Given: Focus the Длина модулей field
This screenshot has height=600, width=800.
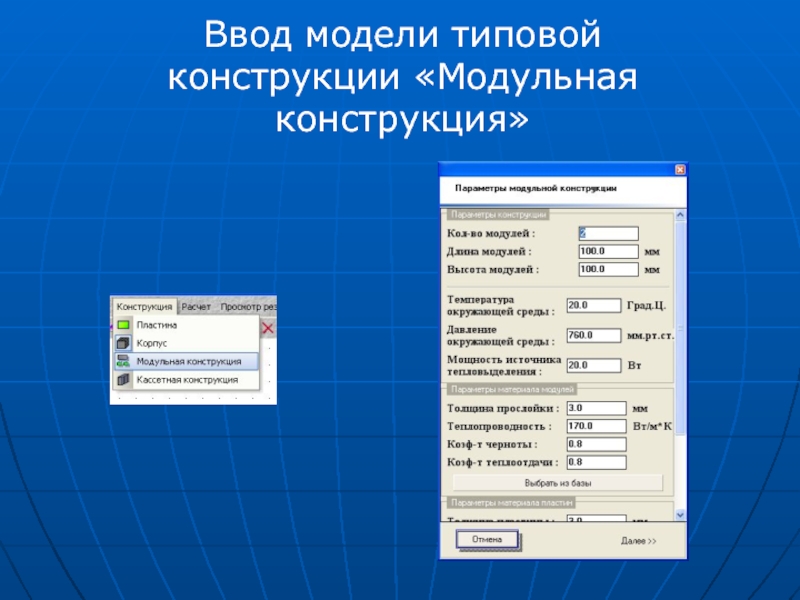Looking at the screenshot, I should 608,252.
